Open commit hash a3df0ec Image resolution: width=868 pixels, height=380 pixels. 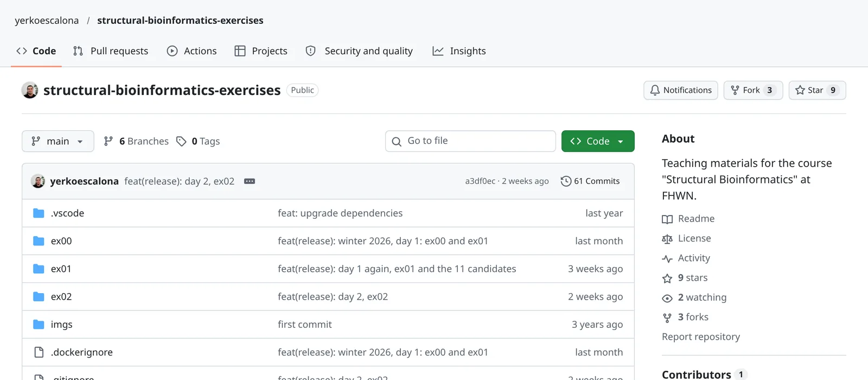480,181
